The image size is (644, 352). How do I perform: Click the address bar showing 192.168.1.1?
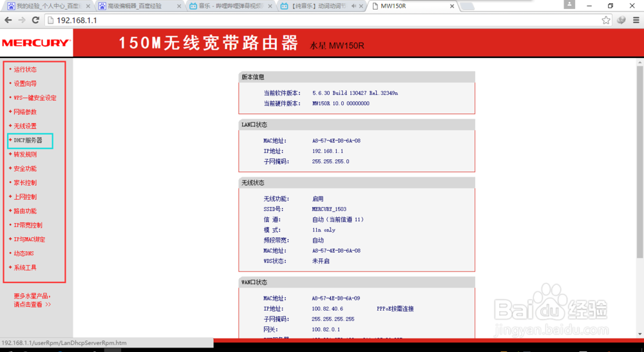click(328, 20)
